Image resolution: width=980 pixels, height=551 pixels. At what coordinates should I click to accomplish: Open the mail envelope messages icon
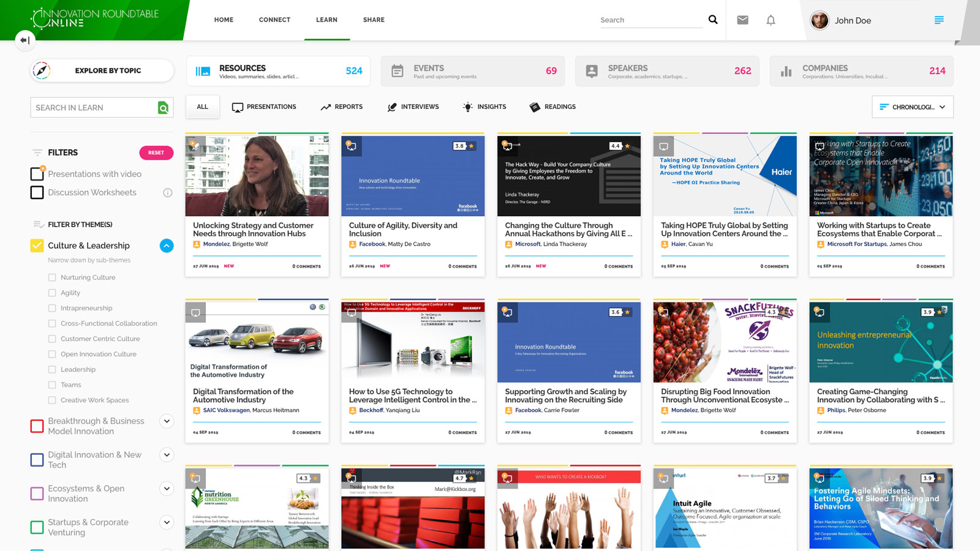pyautogui.click(x=742, y=20)
